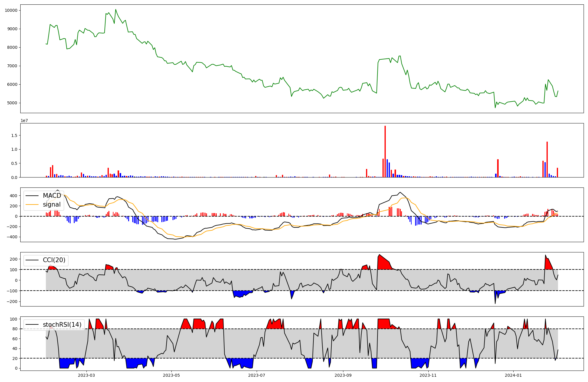This screenshot has height=382, width=588.
Task: Select the CCI(20) legend entry
Action: tap(54, 260)
